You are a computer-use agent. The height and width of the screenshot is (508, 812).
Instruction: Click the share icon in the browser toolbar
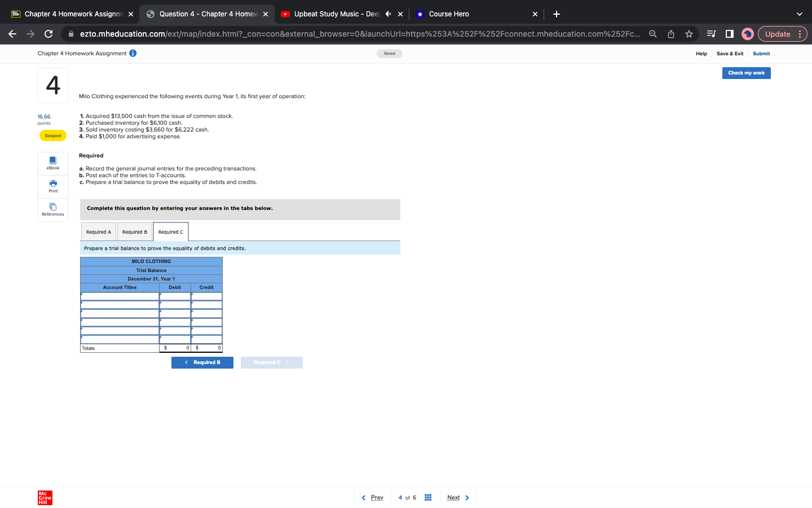pos(670,34)
